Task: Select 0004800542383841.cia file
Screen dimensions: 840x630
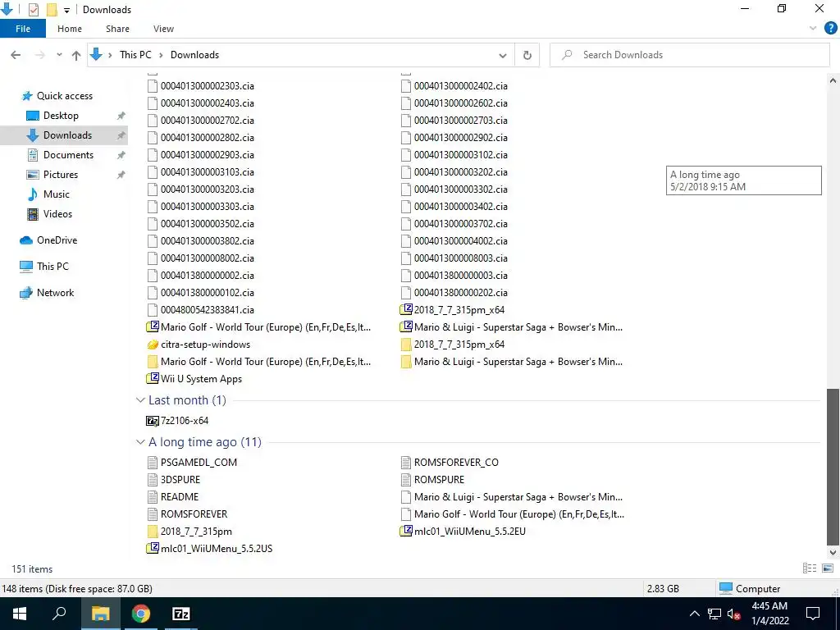Action: (201, 309)
